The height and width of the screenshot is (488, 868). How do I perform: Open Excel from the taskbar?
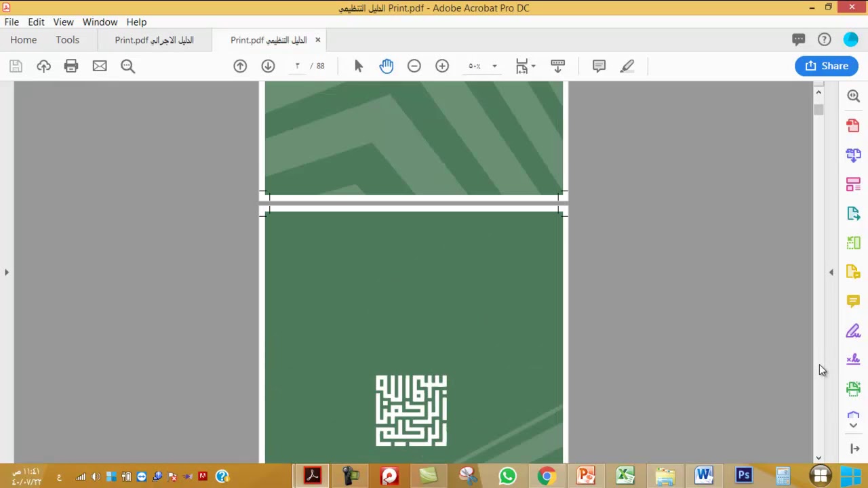[625, 476]
